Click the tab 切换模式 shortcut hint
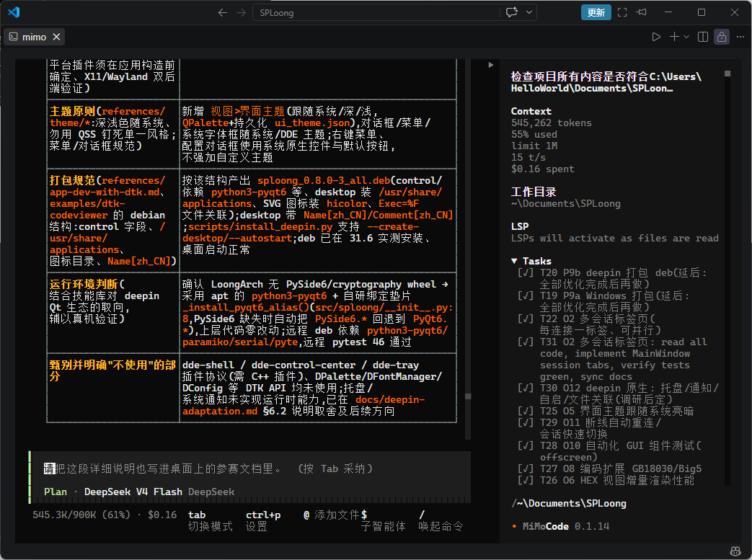The image size is (752, 560). [210, 520]
